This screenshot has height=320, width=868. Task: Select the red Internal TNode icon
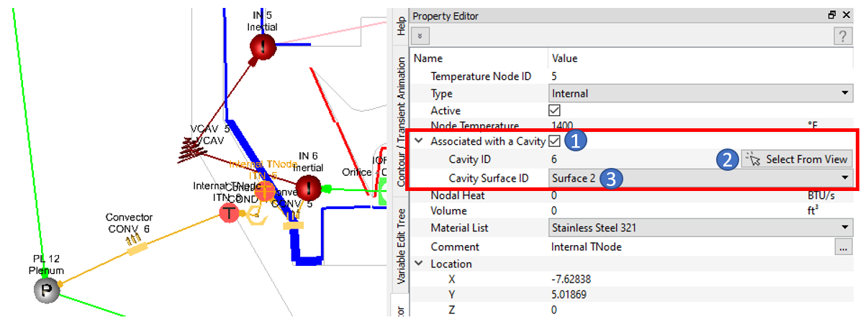(x=229, y=213)
